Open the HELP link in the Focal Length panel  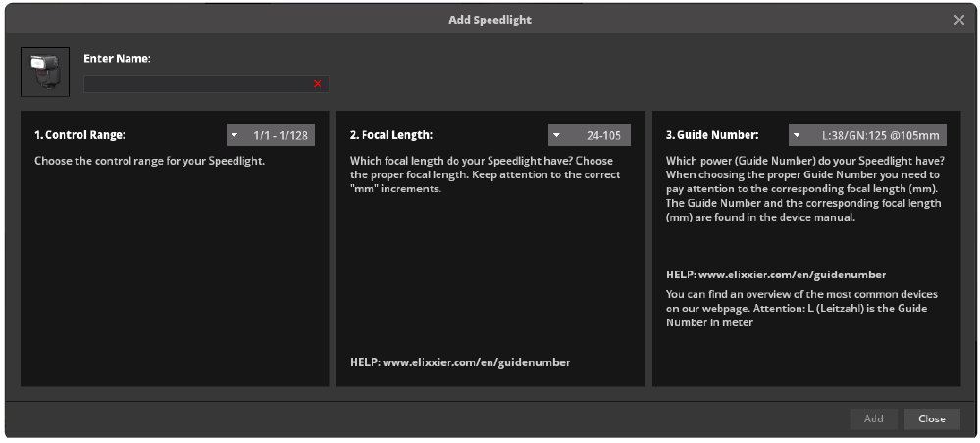click(460, 362)
